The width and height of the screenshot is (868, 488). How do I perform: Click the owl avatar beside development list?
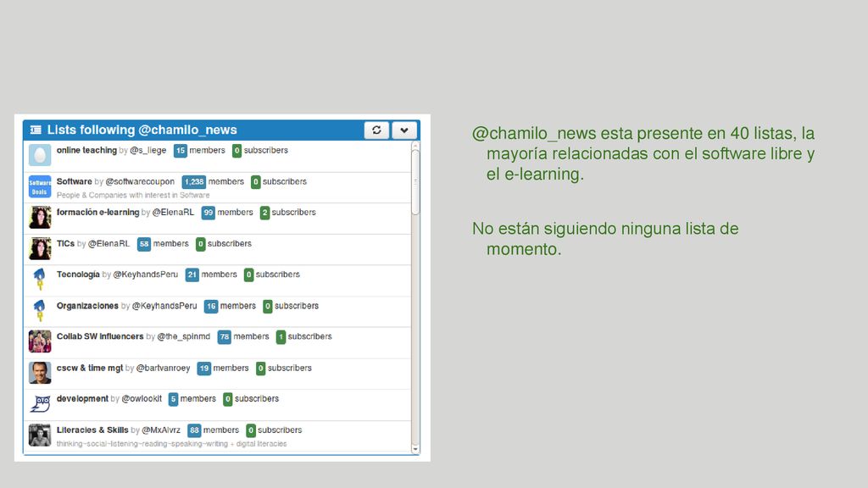coord(40,404)
